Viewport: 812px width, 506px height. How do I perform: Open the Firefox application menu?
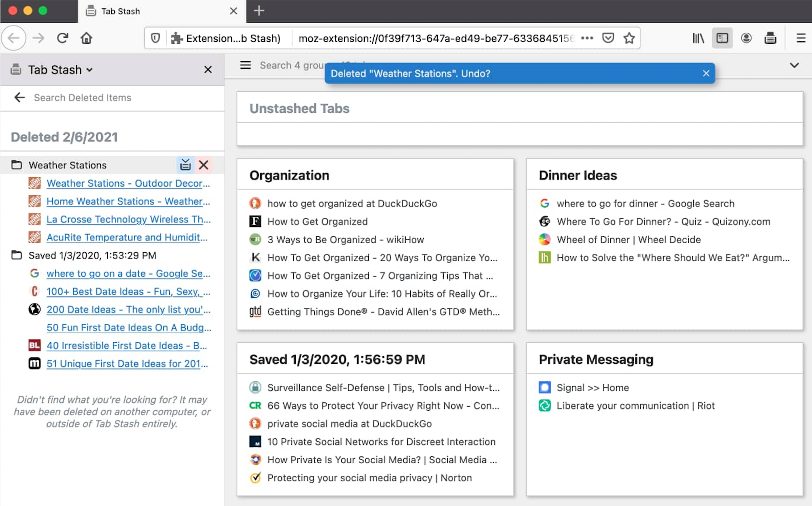[800, 38]
